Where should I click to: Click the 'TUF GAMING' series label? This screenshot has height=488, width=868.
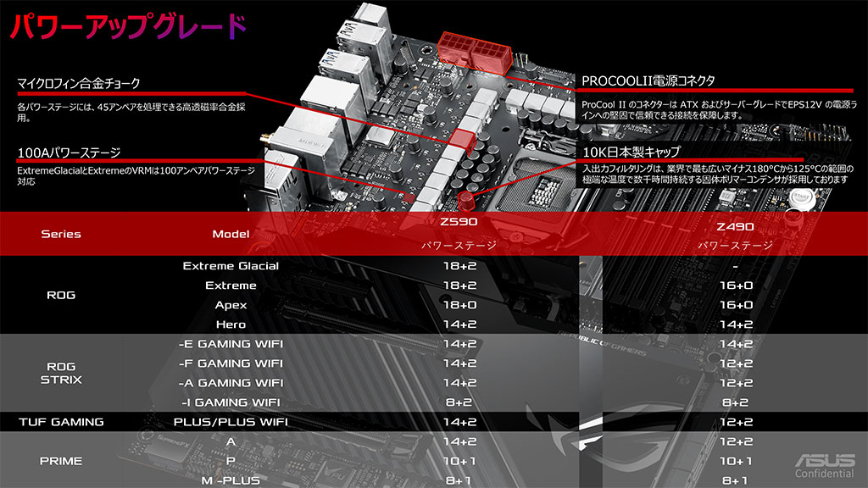(61, 422)
